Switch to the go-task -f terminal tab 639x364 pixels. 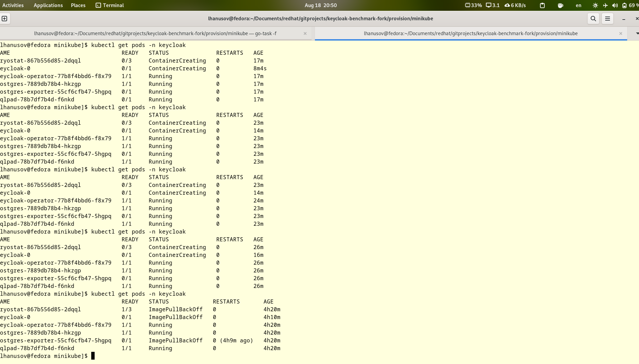[155, 33]
